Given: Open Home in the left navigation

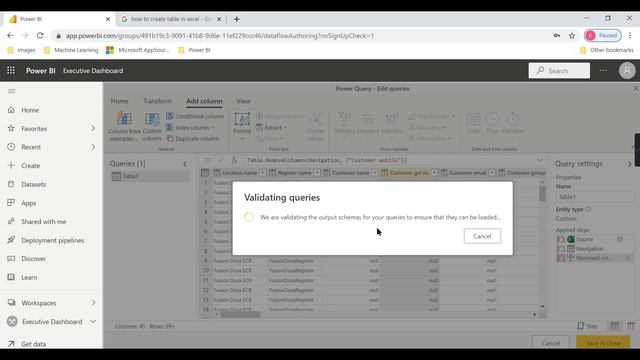Looking at the screenshot, I should (30, 110).
